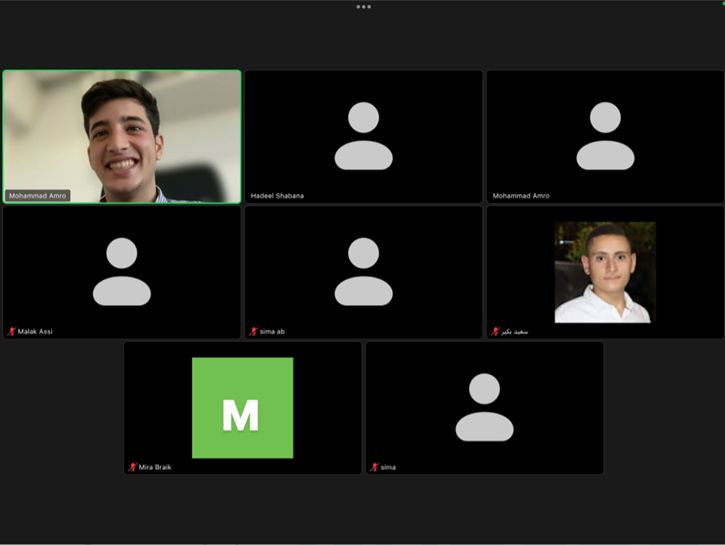Click the Mira Braik participant tile

[243, 408]
